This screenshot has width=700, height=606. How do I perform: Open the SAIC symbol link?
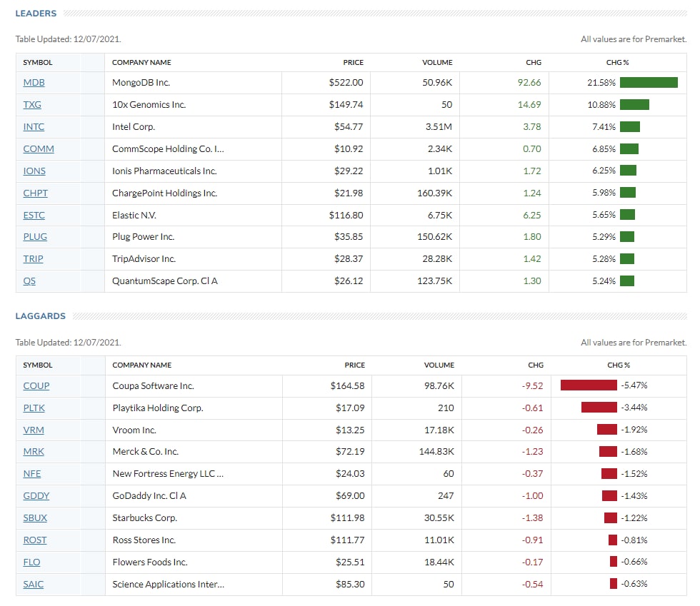click(x=33, y=585)
